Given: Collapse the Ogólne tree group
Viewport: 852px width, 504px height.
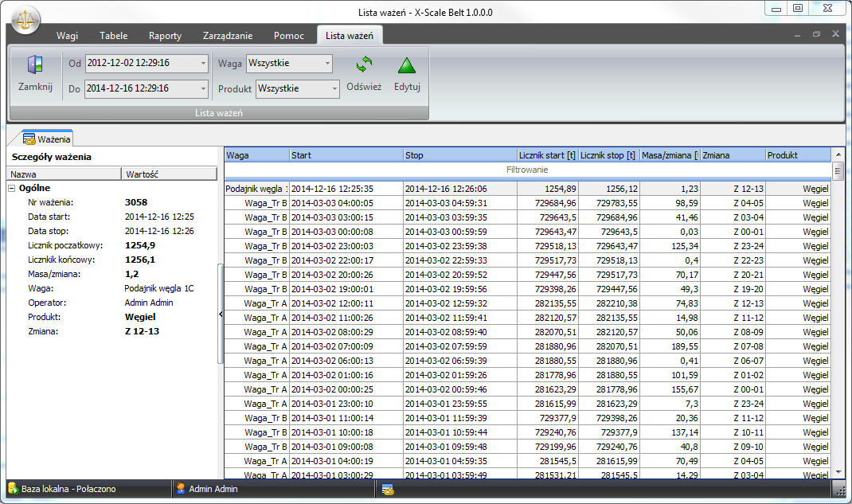Looking at the screenshot, I should [x=13, y=188].
